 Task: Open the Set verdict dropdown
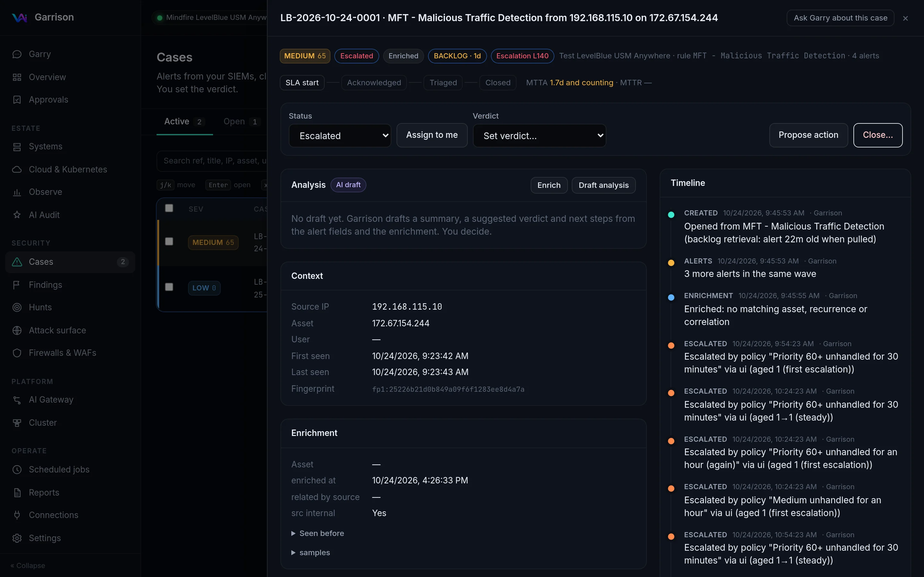(x=539, y=136)
